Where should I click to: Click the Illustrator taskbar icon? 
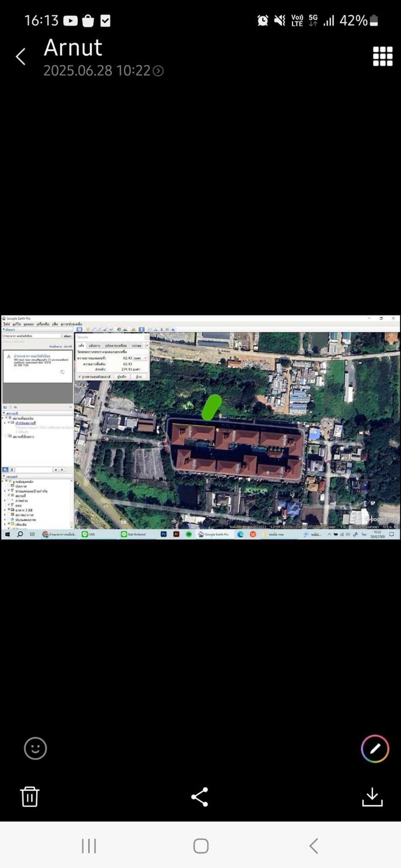pyautogui.click(x=176, y=534)
